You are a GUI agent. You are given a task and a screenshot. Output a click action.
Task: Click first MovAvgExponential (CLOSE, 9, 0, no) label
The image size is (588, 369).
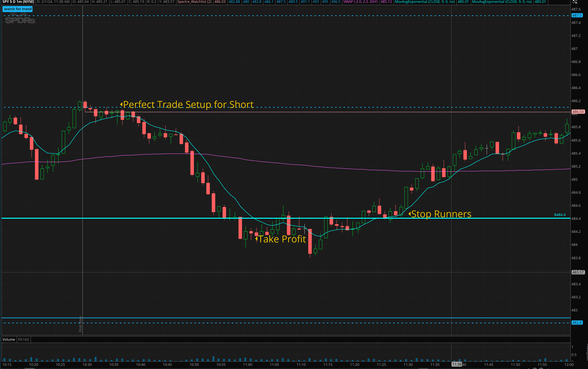point(425,2)
